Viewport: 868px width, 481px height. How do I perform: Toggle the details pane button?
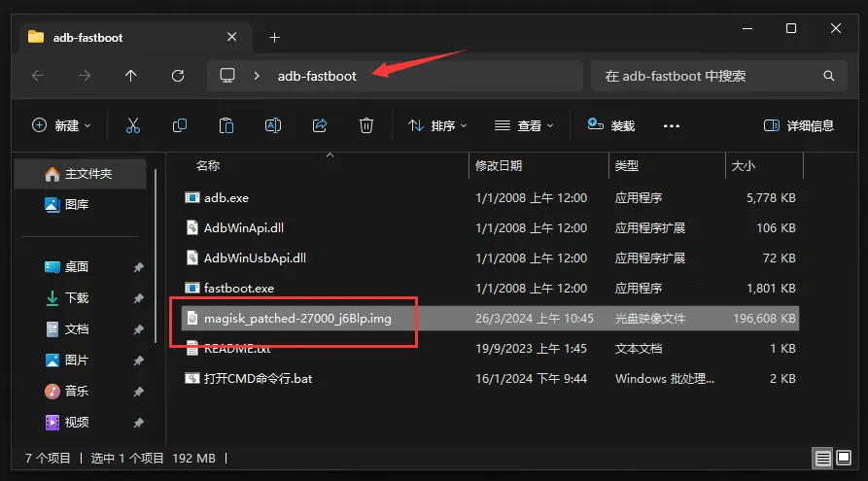[799, 125]
